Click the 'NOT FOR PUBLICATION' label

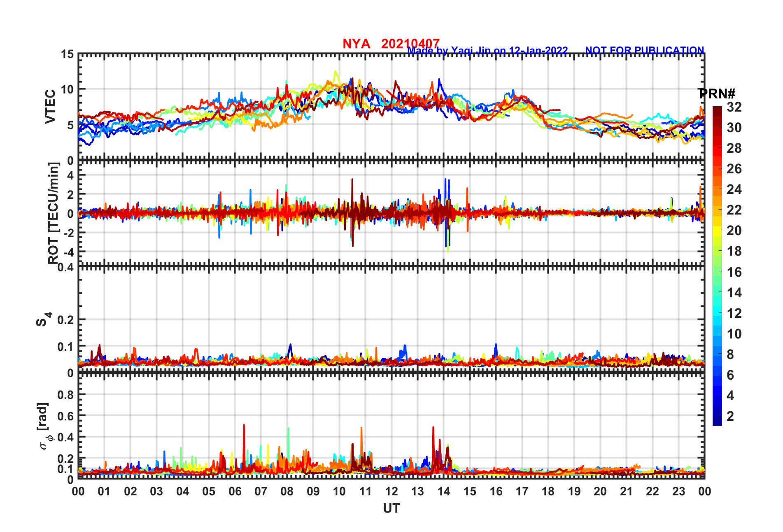645,50
